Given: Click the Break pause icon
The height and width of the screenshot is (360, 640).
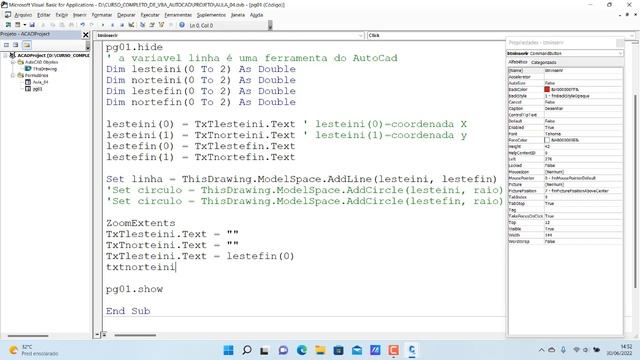Looking at the screenshot, I should click(113, 25).
